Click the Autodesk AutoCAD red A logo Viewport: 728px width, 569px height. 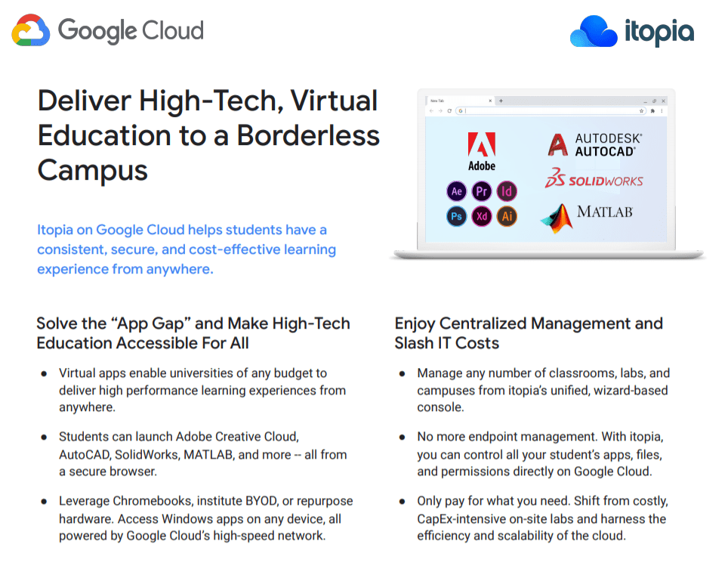pyautogui.click(x=557, y=144)
